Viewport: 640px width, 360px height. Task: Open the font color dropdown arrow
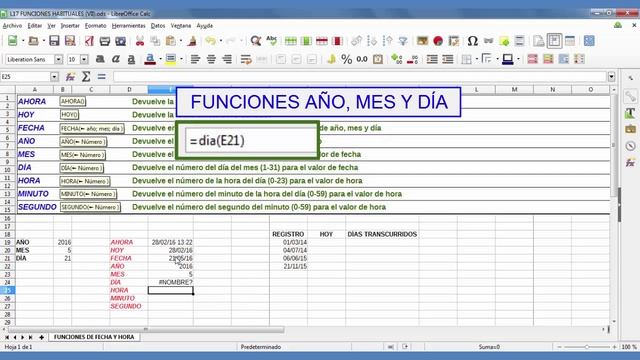160,60
